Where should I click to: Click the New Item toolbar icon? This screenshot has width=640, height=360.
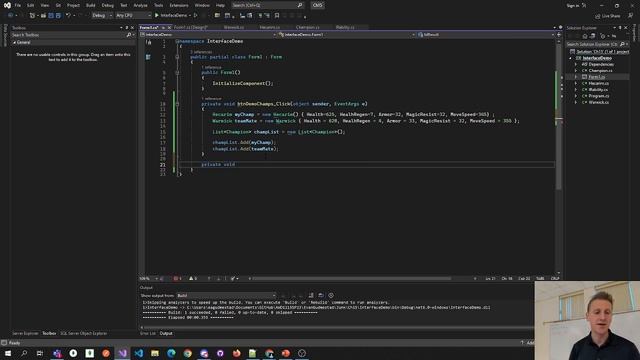(32, 16)
